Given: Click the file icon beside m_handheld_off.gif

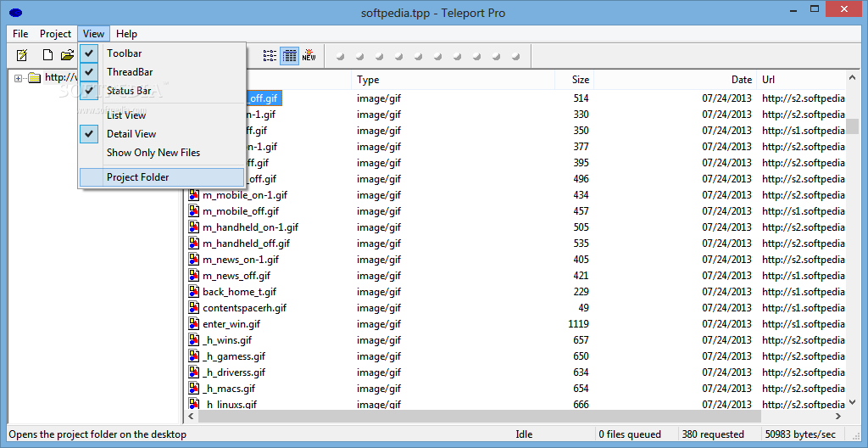Looking at the screenshot, I should (194, 244).
